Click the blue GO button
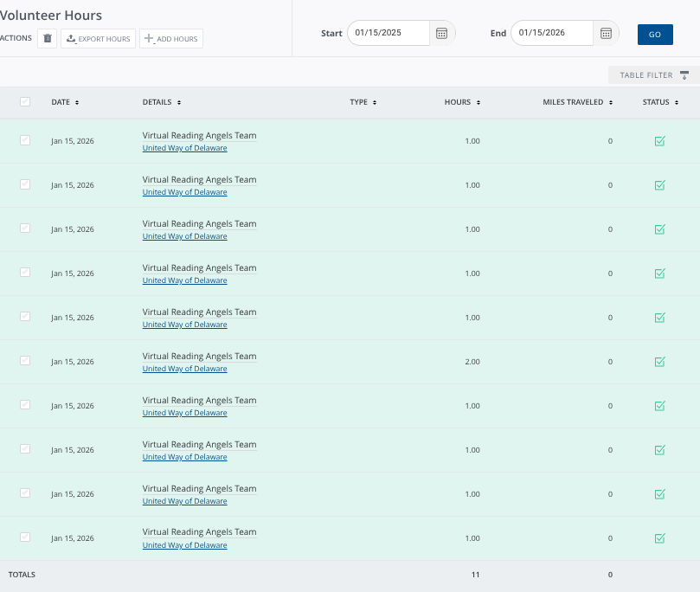Screen dimensions: 700x592 (655, 34)
